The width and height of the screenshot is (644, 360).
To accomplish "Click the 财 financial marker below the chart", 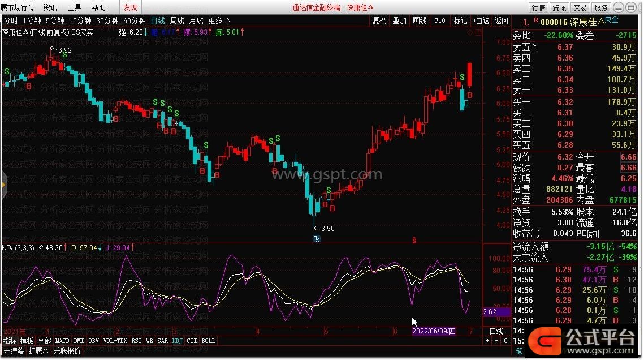I will click(x=317, y=239).
